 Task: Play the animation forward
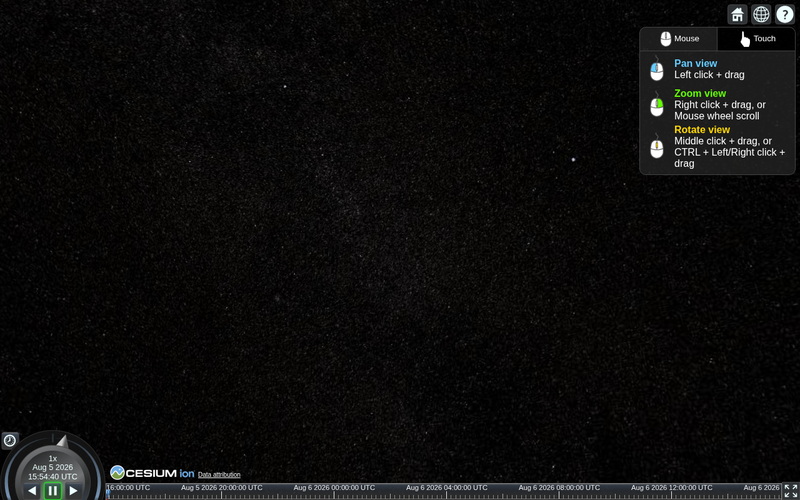73,491
